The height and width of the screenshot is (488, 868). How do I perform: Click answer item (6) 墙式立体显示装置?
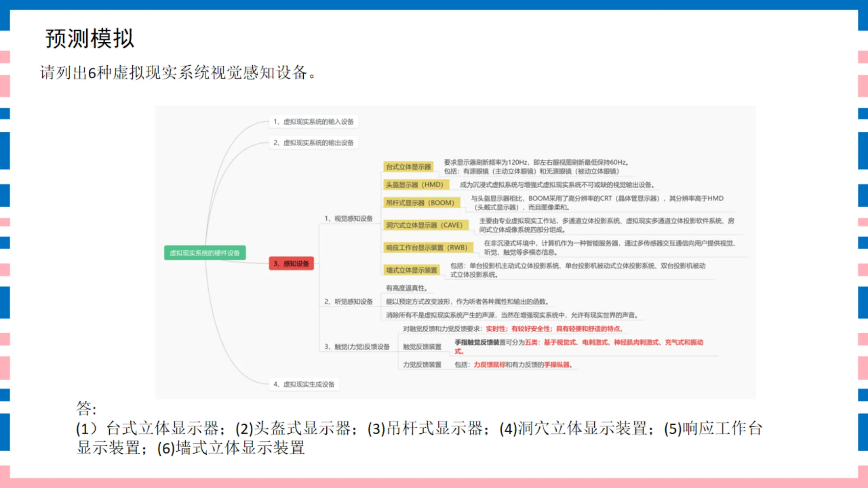coord(231,448)
